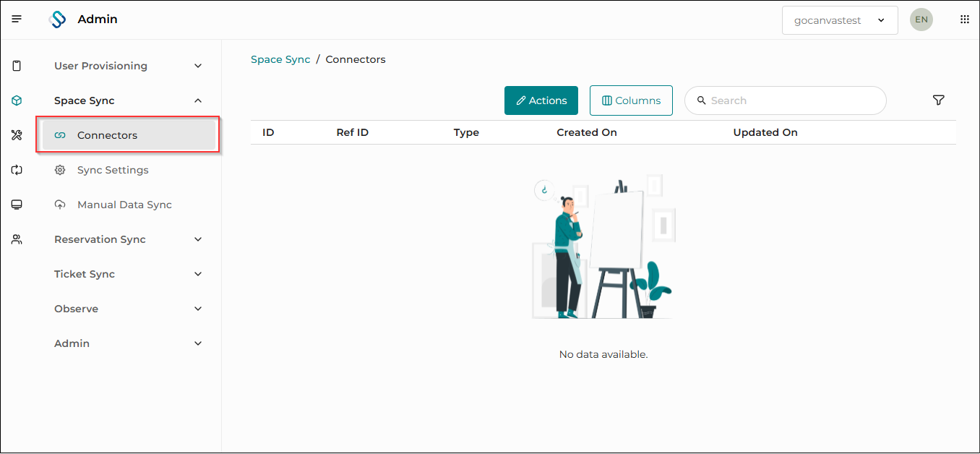Click the upload icon beside Manual Data Sync
Screen dimensions: 980x454
tap(61, 205)
